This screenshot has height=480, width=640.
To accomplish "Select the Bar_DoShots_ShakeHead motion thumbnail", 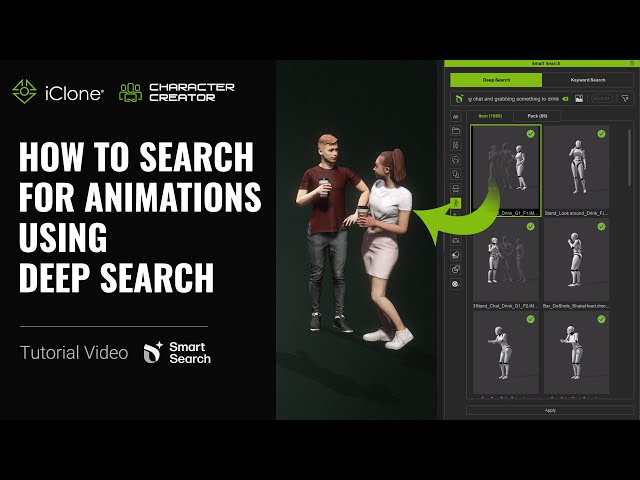I will point(577,260).
